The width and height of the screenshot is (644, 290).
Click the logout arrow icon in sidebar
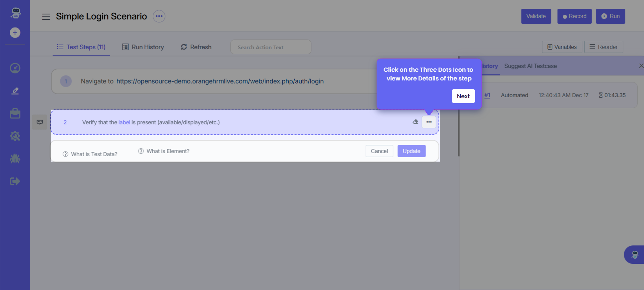(x=15, y=181)
